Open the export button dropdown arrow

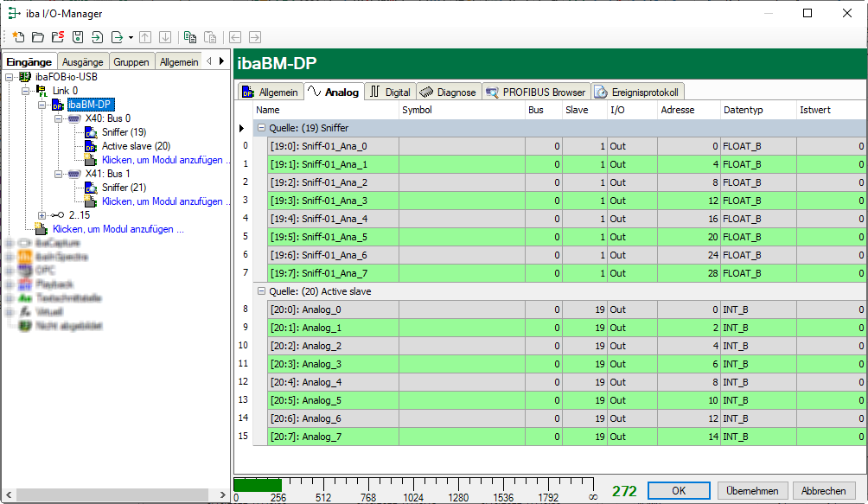coord(131,38)
